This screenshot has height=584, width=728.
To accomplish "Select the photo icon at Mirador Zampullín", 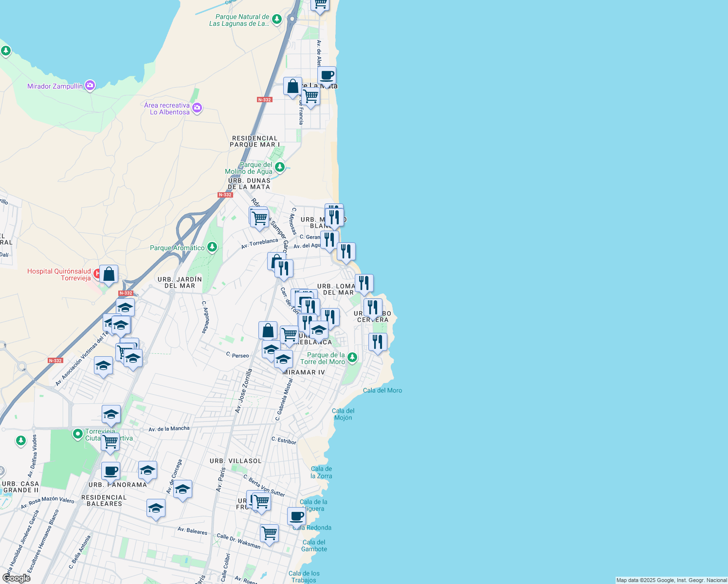I will [x=90, y=85].
